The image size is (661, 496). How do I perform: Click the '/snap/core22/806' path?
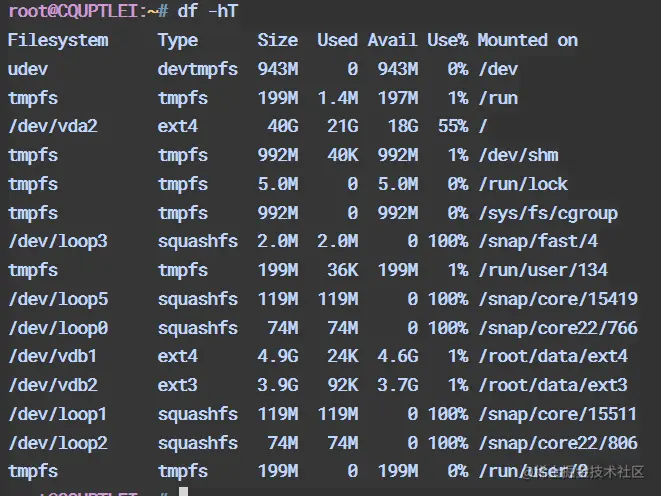click(x=558, y=443)
